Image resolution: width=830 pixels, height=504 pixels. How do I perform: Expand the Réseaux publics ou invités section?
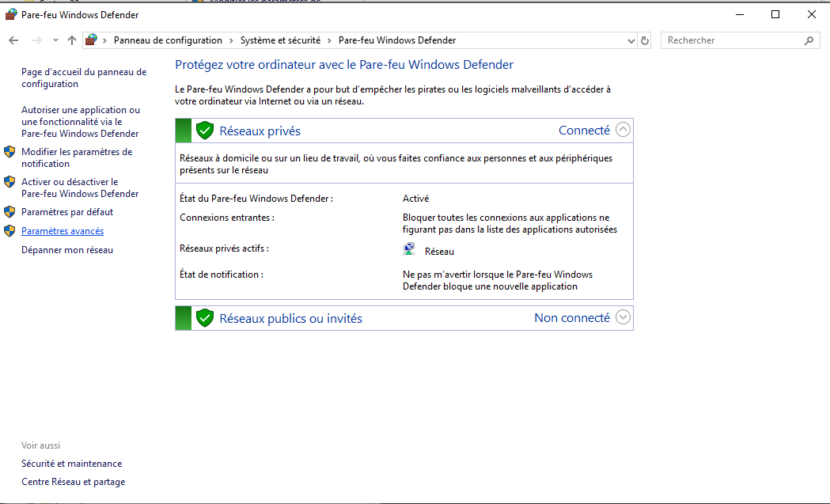[x=623, y=317]
